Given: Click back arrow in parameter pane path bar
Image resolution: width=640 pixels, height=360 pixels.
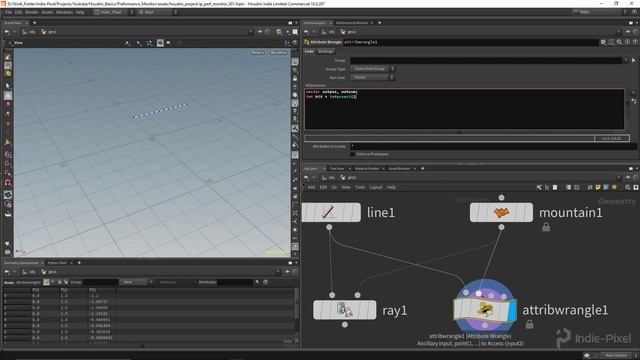Looking at the screenshot, I should pyautogui.click(x=306, y=31).
